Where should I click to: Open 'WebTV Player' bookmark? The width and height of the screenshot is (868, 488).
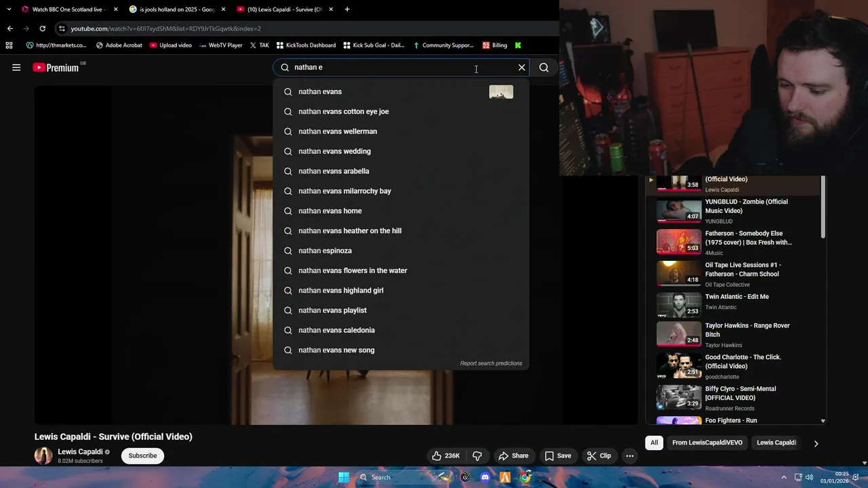[x=220, y=45]
